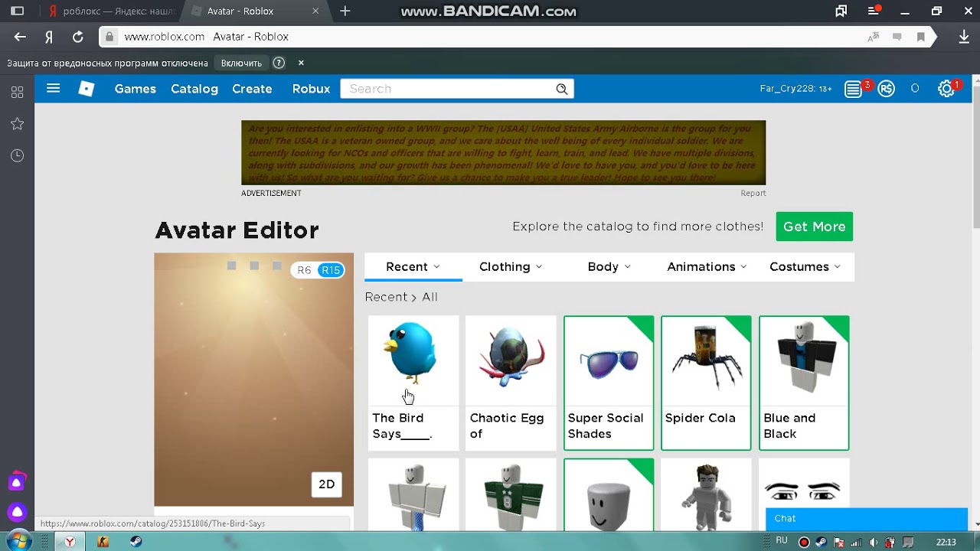Open the Roblox hamburger navigation menu
This screenshot has width=980, height=551.
point(53,89)
